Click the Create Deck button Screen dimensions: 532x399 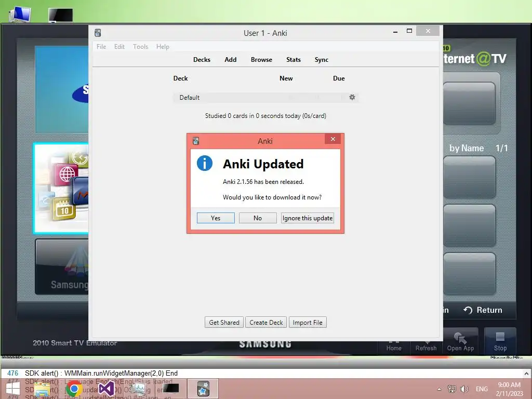pyautogui.click(x=266, y=322)
